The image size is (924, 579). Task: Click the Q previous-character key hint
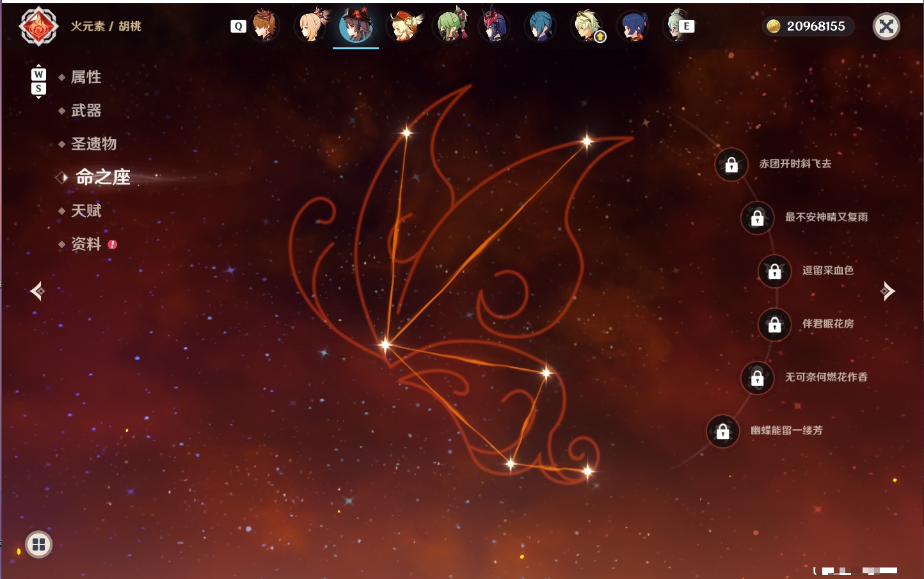coord(238,26)
